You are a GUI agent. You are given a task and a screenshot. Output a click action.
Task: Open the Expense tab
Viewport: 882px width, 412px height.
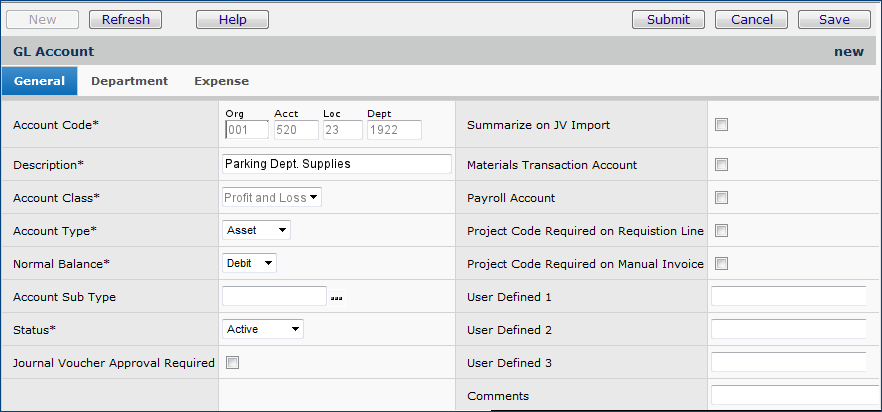(221, 81)
